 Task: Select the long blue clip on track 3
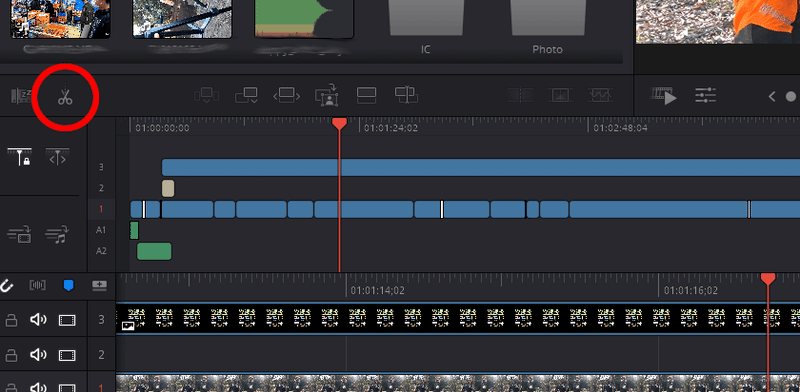pyautogui.click(x=481, y=167)
